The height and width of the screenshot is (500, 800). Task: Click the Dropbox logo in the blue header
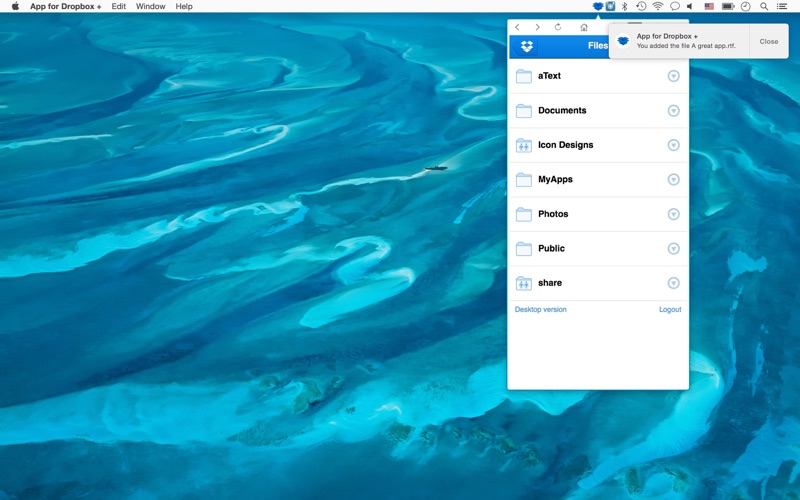526,46
